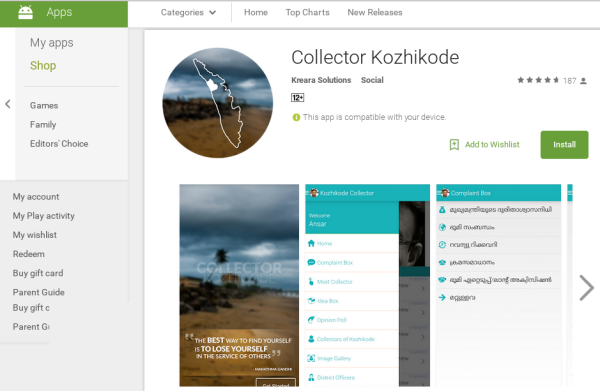
Task: Click the person icon beside 187
Action: click(x=583, y=81)
